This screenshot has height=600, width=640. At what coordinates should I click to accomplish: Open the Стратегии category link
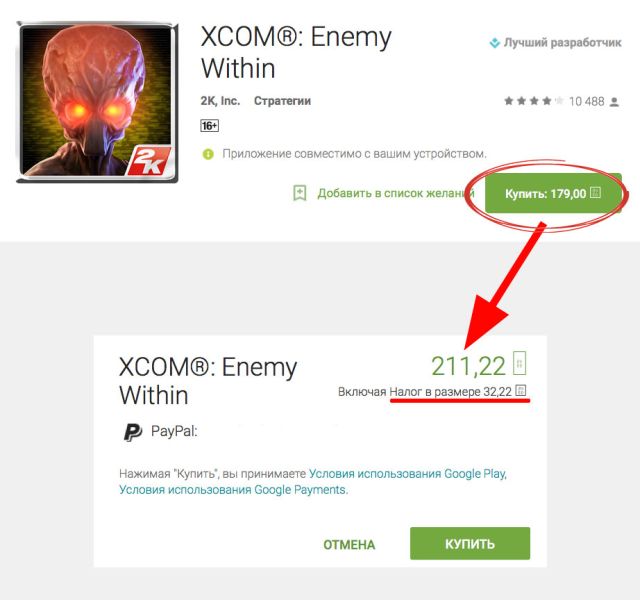coord(282,101)
